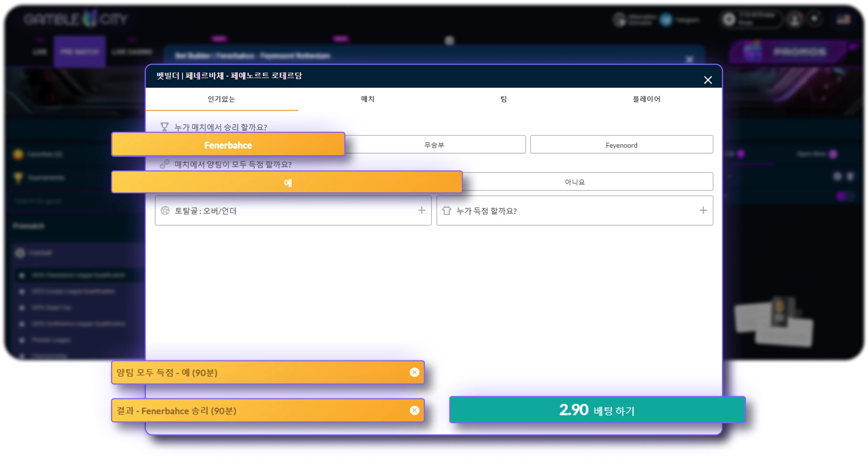Expand 누가 득점 할까요? section

[575, 211]
